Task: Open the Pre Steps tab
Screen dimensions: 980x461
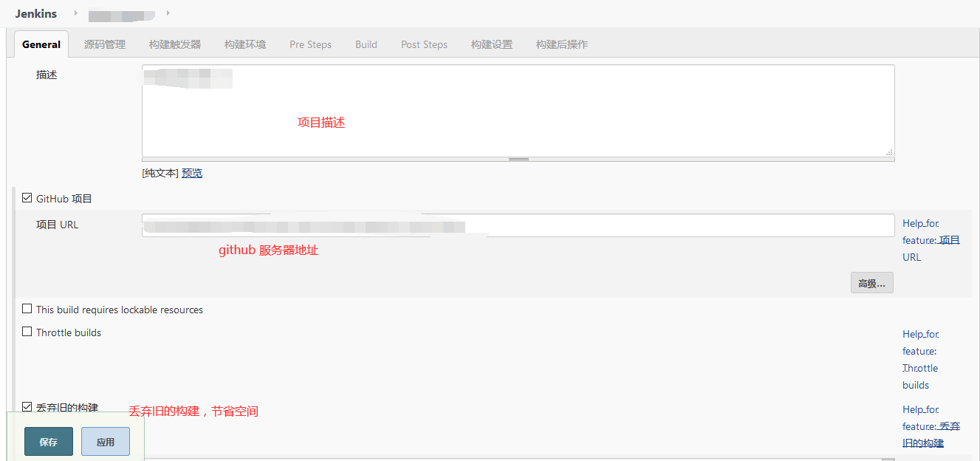Action: [310, 44]
